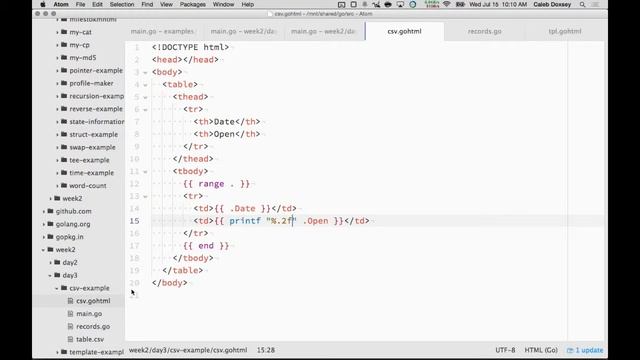Viewport: 640px width, 360px height.
Task: Expand the github.com folder arrow
Action: [x=44, y=211]
